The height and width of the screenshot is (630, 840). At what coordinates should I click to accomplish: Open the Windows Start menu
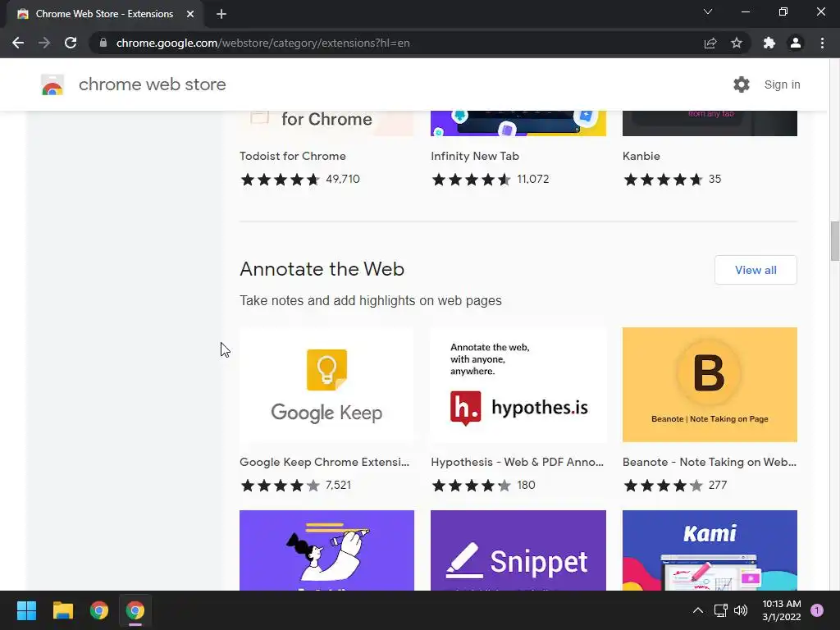(26, 610)
